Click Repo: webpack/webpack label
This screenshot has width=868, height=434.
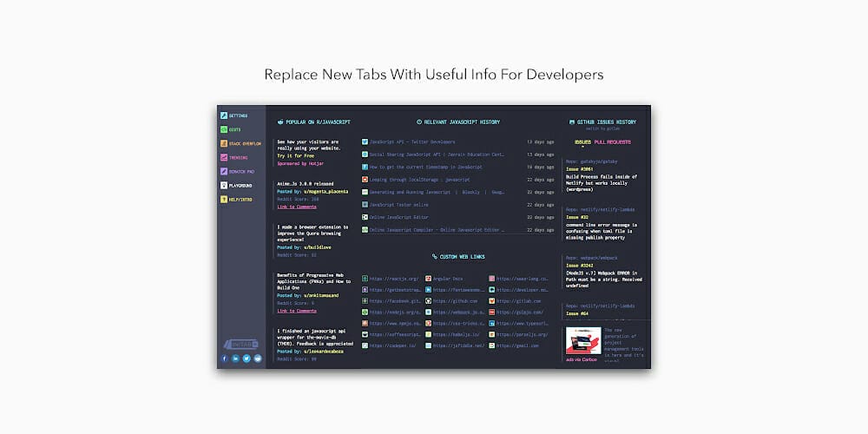point(591,258)
